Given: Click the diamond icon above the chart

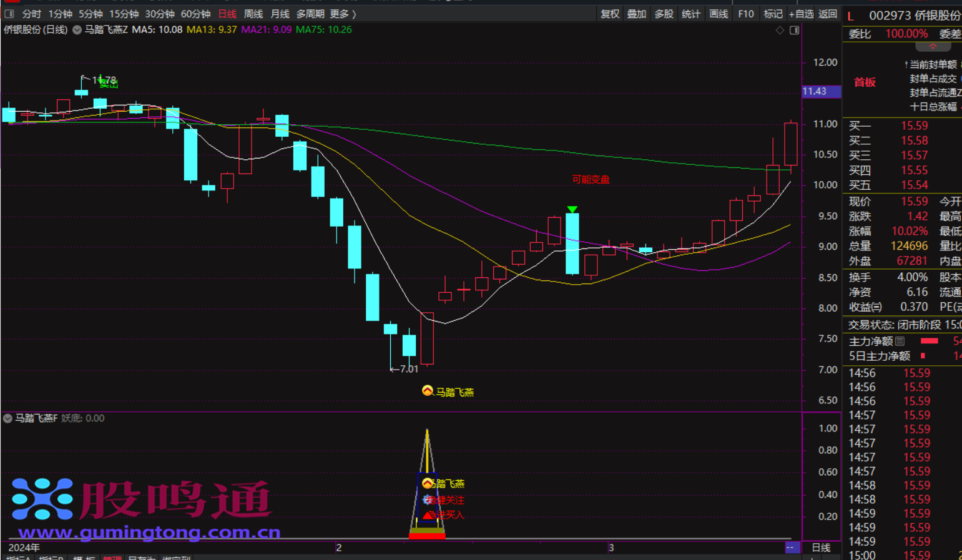Looking at the screenshot, I should 780,30.
